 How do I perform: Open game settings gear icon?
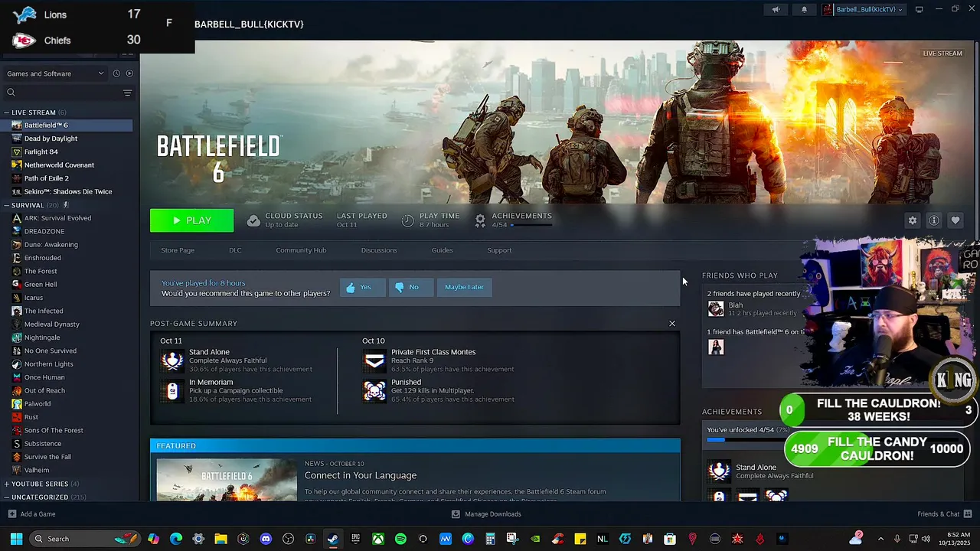click(x=913, y=220)
